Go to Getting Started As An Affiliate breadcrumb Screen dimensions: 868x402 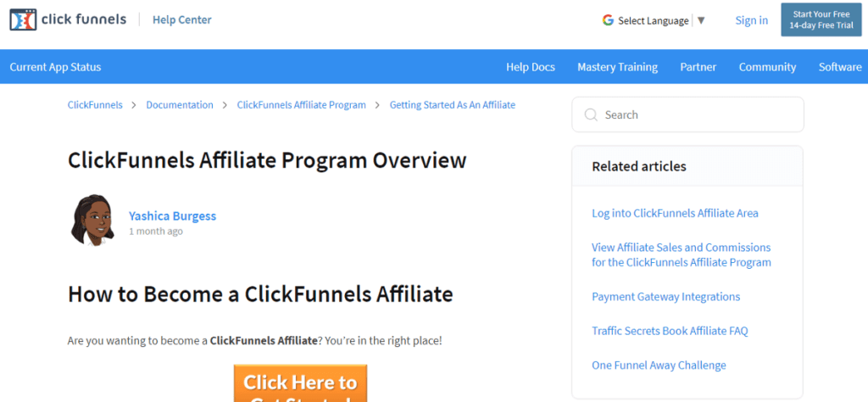pyautogui.click(x=453, y=104)
